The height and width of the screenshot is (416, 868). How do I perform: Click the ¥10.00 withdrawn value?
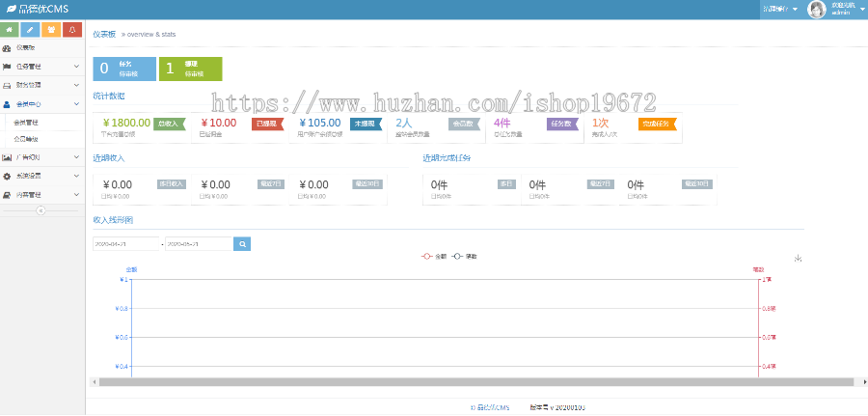219,123
